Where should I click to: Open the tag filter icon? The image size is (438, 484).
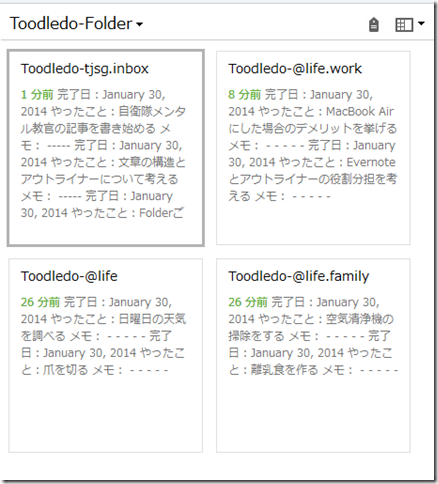(374, 25)
